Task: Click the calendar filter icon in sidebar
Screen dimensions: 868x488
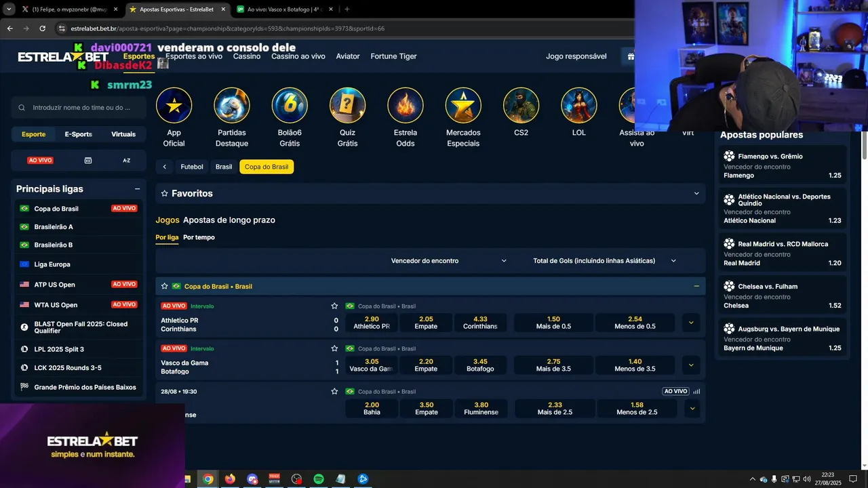Action: click(88, 161)
